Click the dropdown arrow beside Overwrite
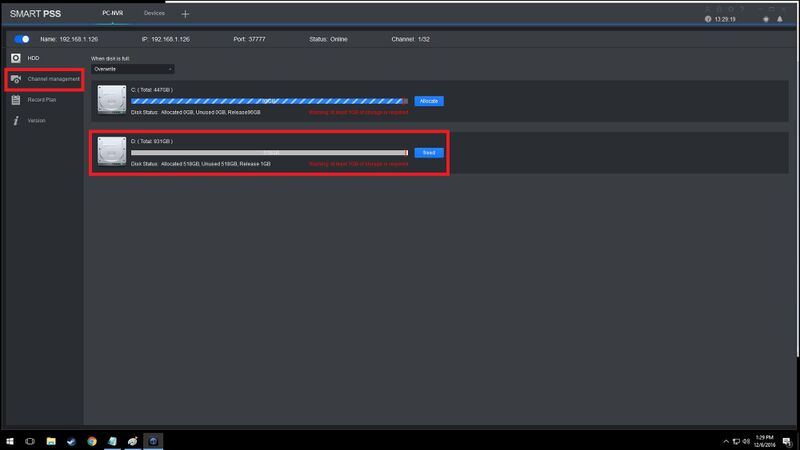This screenshot has height=450, width=800. pos(170,69)
